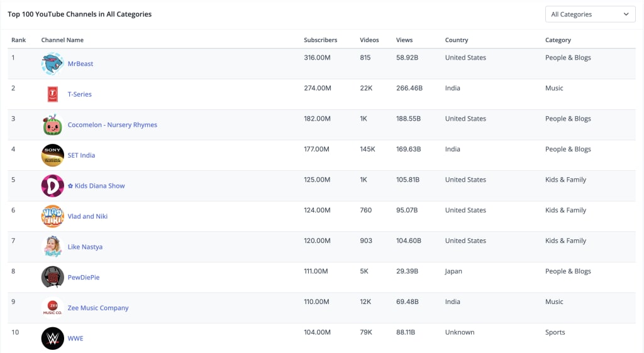This screenshot has width=644, height=353.
Task: Click the MrBeast channel avatar icon
Action: click(x=53, y=63)
